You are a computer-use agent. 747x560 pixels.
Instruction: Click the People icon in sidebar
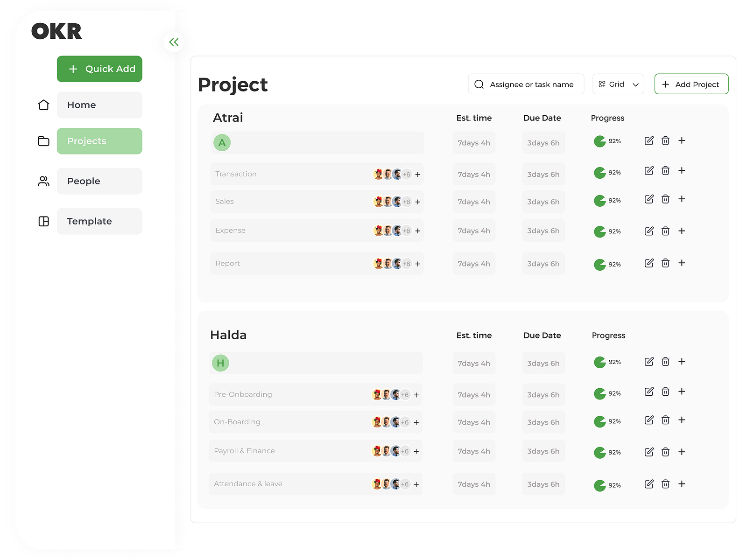click(x=43, y=181)
